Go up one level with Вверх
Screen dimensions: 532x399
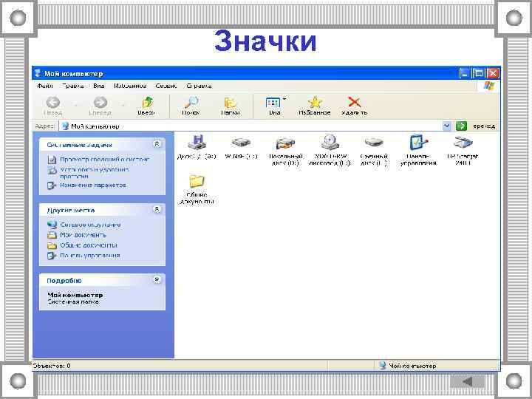(146, 106)
